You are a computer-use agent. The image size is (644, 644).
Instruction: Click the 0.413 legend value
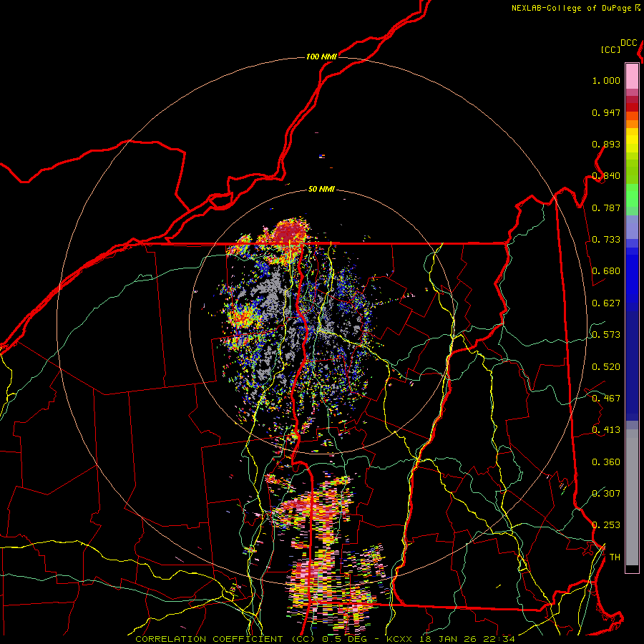tap(606, 430)
